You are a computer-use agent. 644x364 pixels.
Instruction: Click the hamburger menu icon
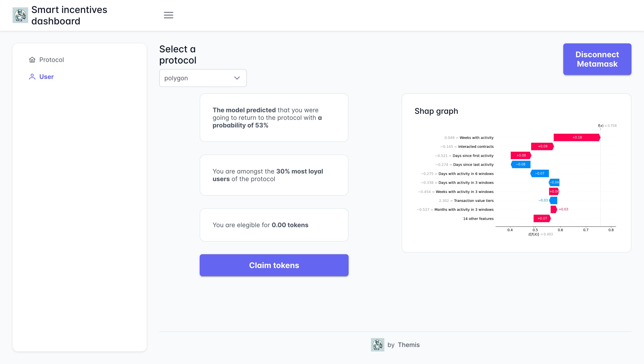coord(168,15)
